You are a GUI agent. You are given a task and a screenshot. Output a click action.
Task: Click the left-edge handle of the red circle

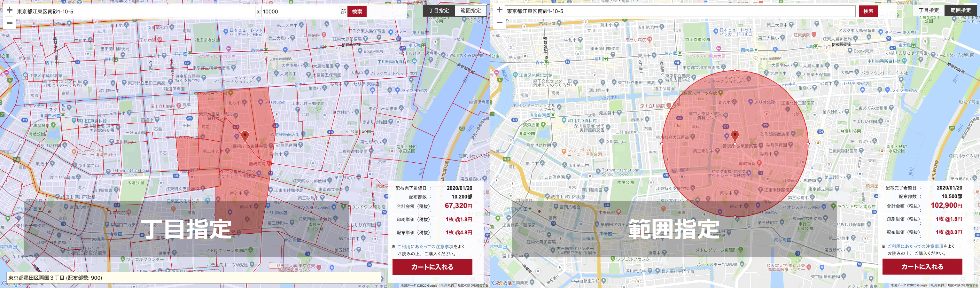tap(662, 144)
